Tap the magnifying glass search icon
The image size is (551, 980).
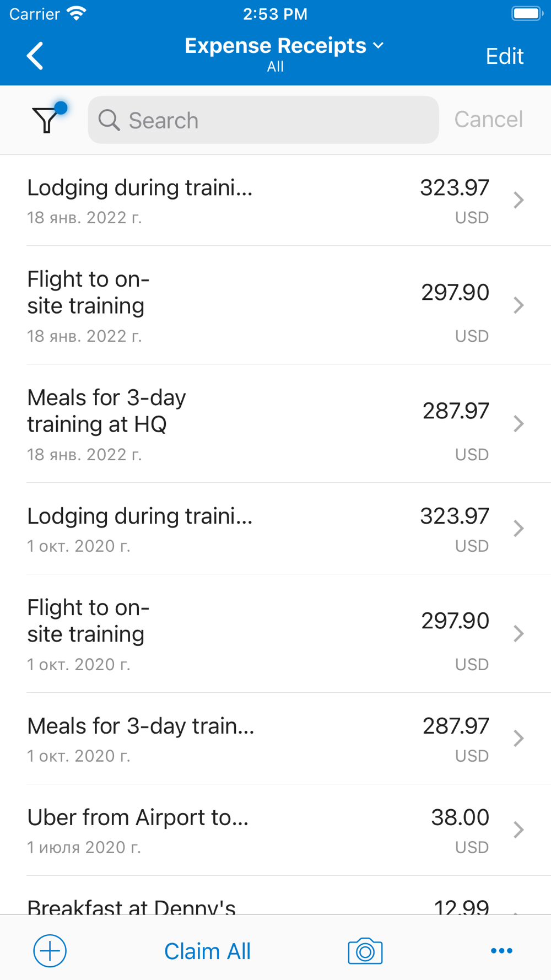[x=109, y=120]
